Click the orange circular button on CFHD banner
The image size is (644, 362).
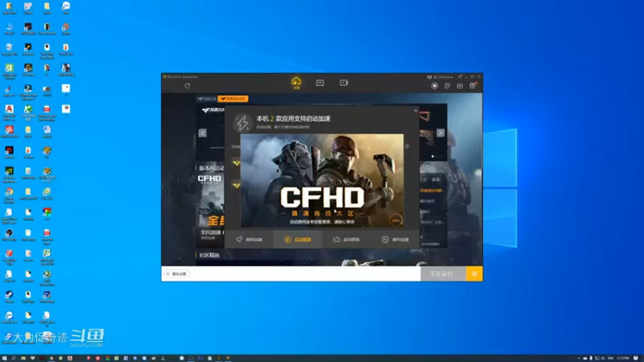[x=396, y=220]
